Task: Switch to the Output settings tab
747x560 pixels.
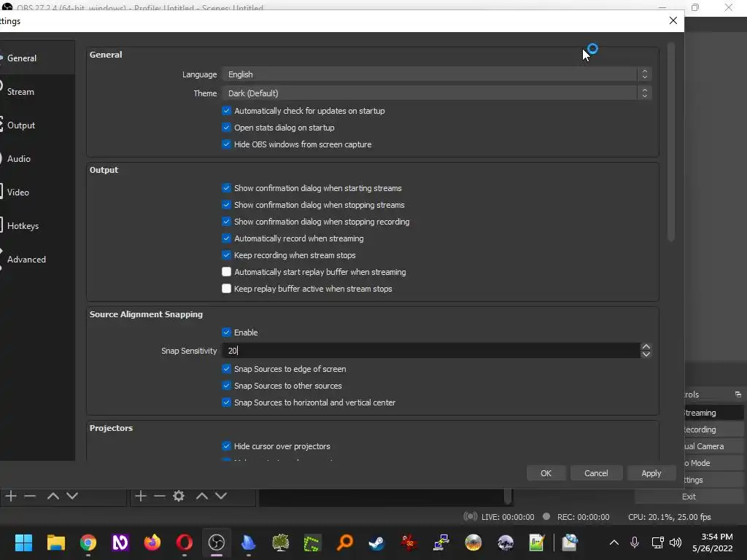Action: [x=36, y=125]
